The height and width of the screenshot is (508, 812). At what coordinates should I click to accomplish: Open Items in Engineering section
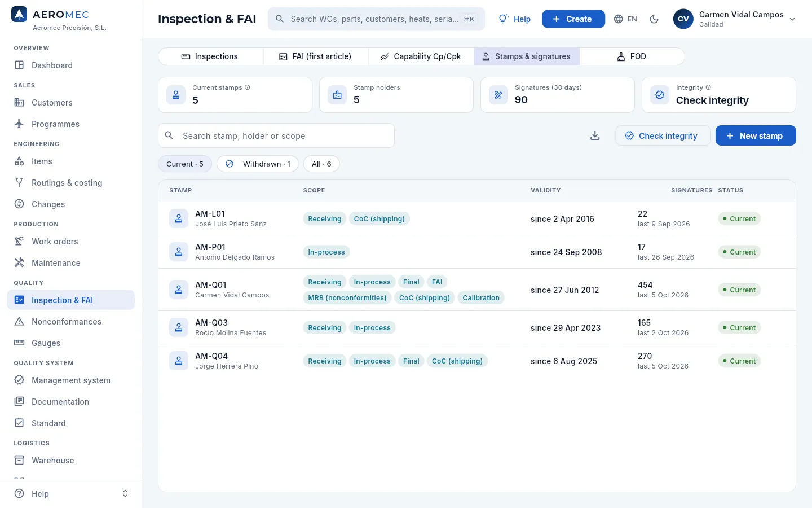[70, 161]
